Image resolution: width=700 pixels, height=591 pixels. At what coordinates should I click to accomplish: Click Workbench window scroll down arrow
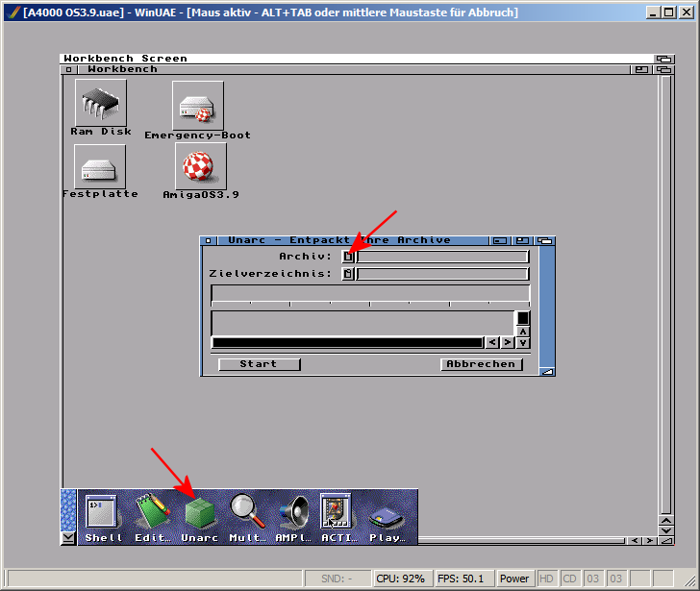click(x=666, y=530)
